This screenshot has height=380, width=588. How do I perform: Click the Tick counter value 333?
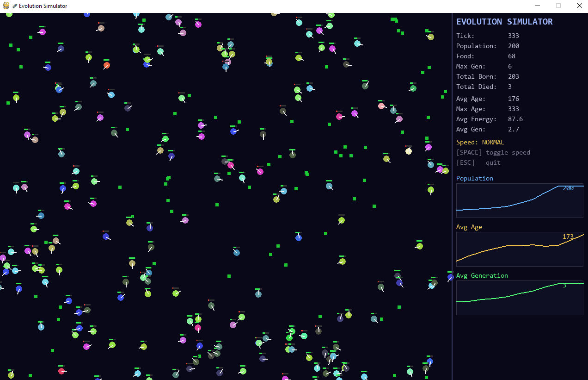coord(513,36)
